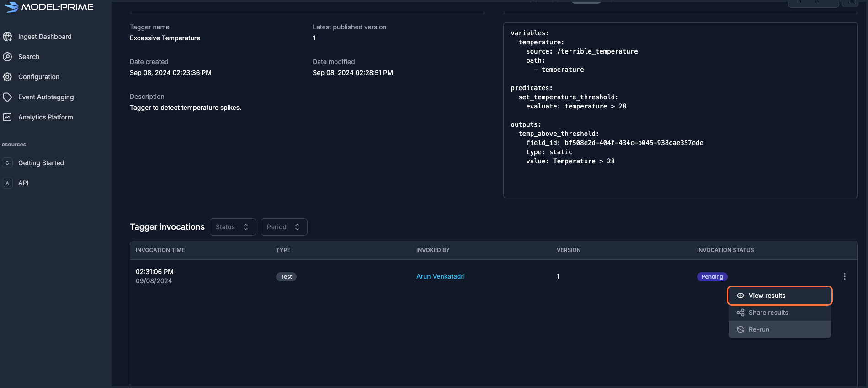Click the 02:31:06 PM invocation time

[154, 272]
